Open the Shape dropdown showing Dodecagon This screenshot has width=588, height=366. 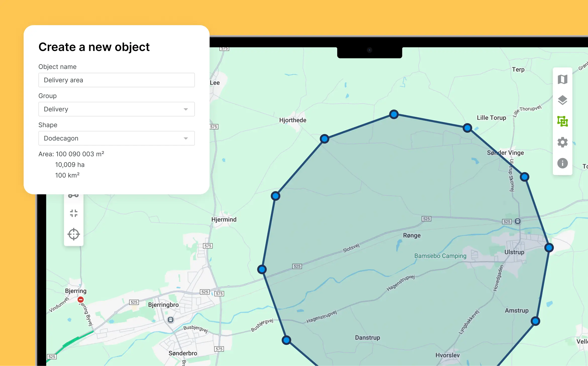click(116, 138)
